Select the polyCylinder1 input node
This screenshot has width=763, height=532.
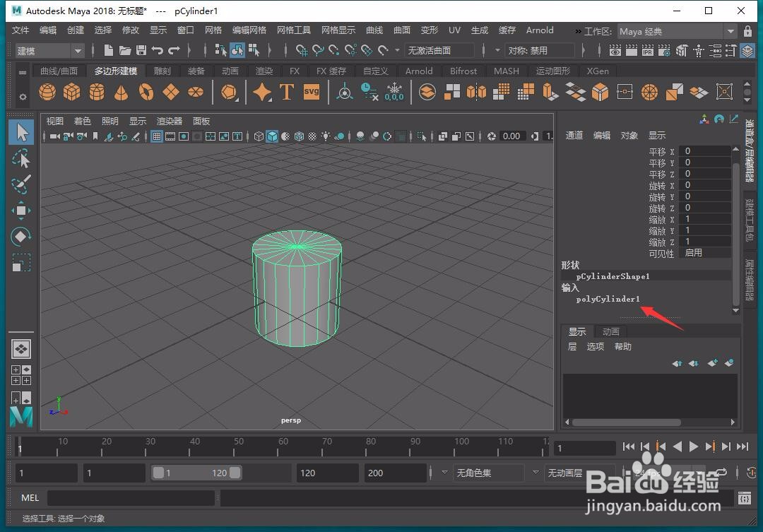608,299
